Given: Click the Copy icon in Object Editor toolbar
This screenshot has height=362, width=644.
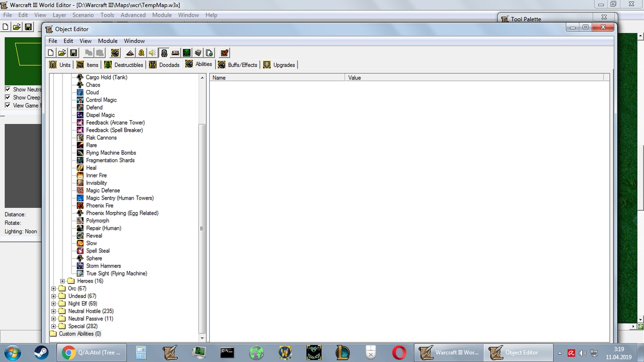Looking at the screenshot, I should pyautogui.click(x=89, y=53).
